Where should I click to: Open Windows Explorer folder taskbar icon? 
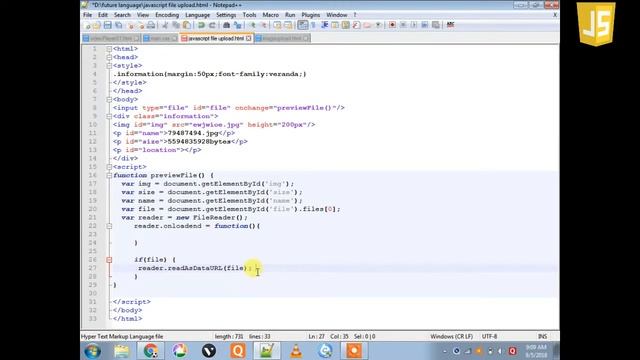(121, 351)
